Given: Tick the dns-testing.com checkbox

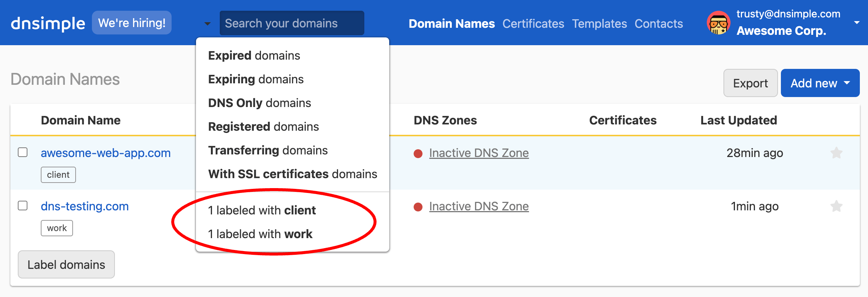Looking at the screenshot, I should pos(23,206).
